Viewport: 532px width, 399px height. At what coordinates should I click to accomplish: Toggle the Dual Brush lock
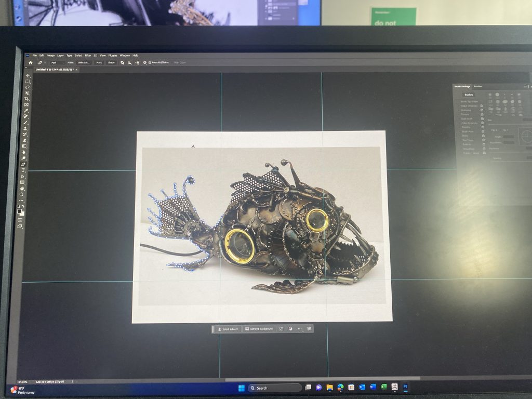point(482,119)
